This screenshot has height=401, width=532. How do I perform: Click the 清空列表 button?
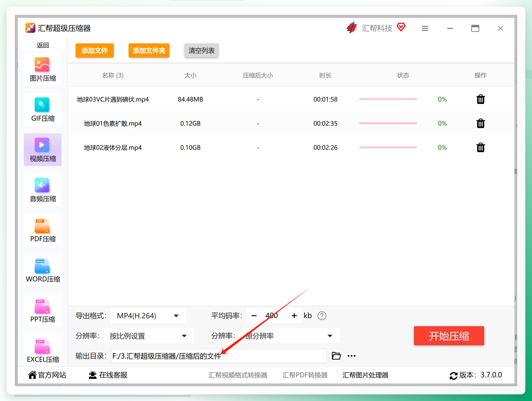tap(201, 50)
